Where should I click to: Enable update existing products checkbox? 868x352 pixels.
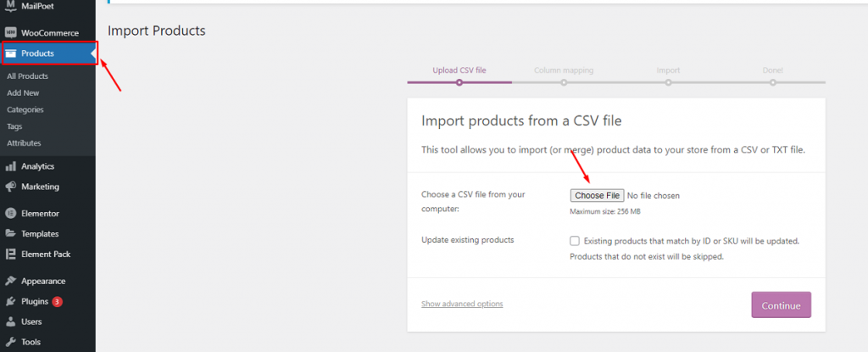point(576,241)
